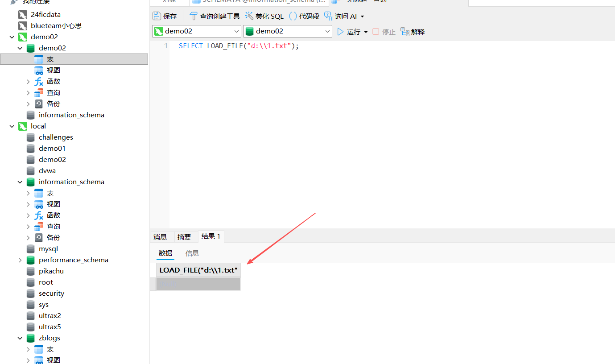Click the demo01 database icon

pos(30,149)
